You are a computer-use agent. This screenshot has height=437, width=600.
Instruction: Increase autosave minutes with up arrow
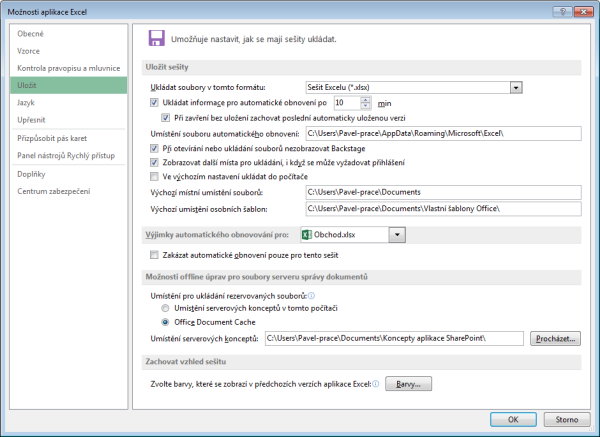click(x=365, y=99)
